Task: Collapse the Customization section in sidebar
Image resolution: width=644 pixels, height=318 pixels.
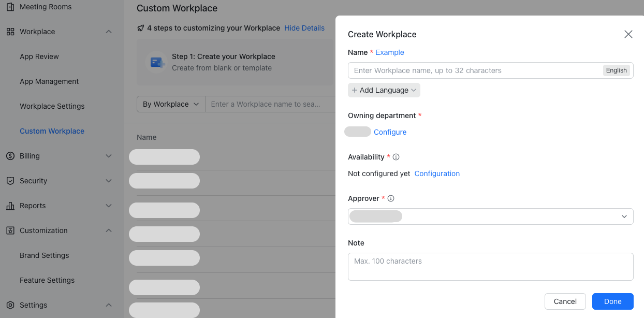Action: [x=109, y=230]
